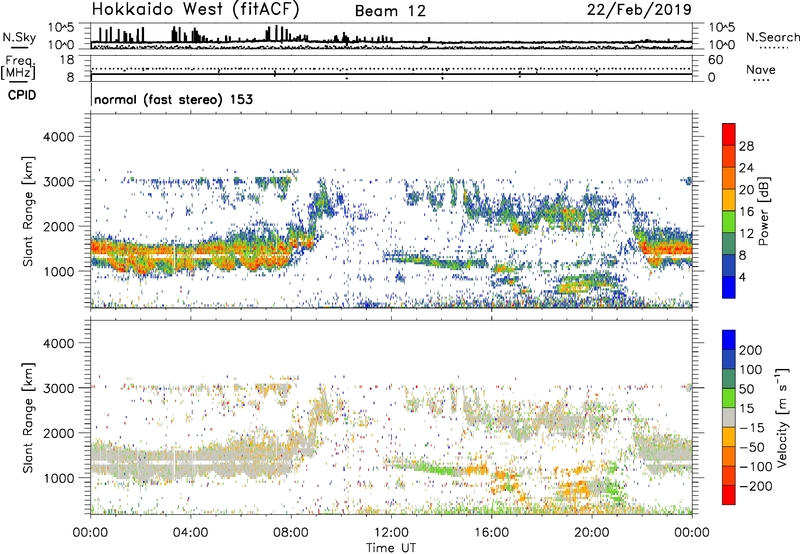Image resolution: width=800 pixels, height=554 pixels.
Task: Click the "-200" velocity colorbar label
Action: [756, 486]
